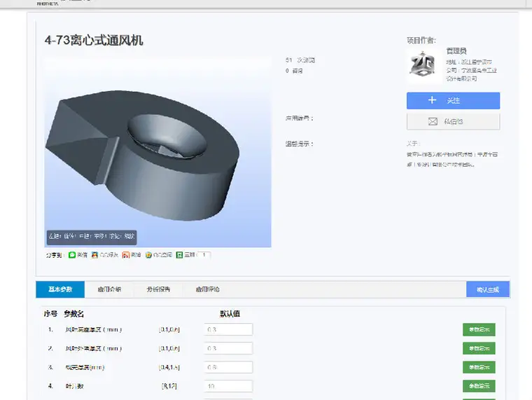The width and height of the screenshot is (532, 400).
Task: Open the 分析报告 tab
Action: (x=158, y=289)
